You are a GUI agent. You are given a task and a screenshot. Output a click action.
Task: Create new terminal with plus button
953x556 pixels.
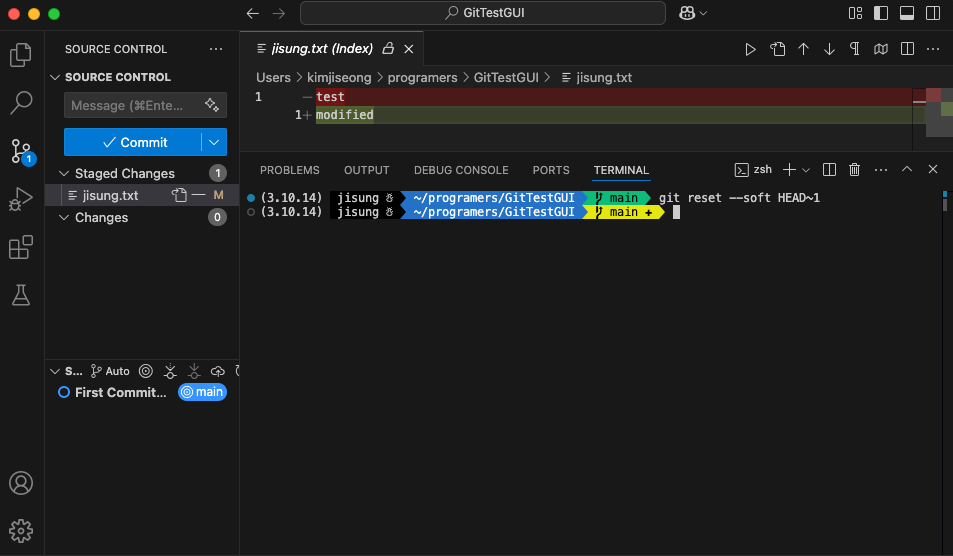point(789,170)
